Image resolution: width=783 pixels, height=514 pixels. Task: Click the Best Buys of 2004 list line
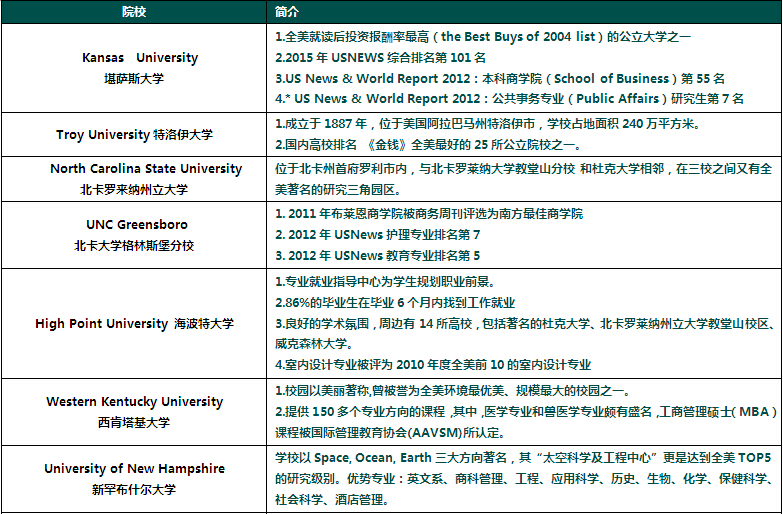(x=483, y=36)
